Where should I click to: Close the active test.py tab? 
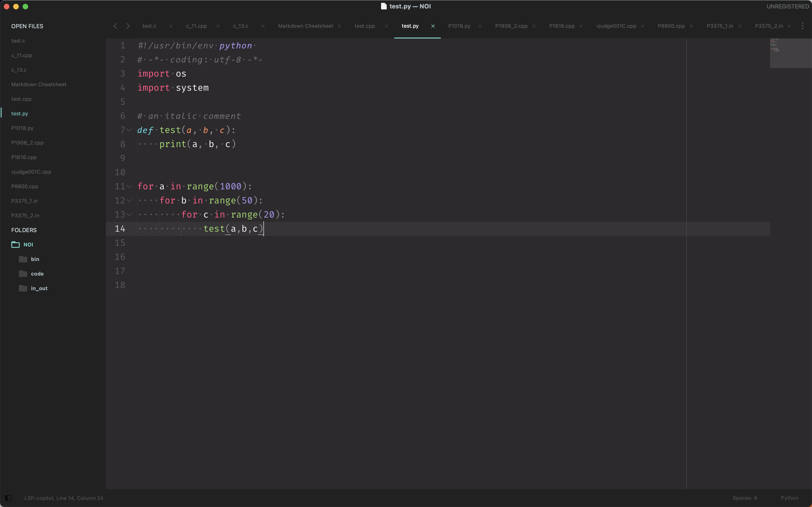[433, 26]
